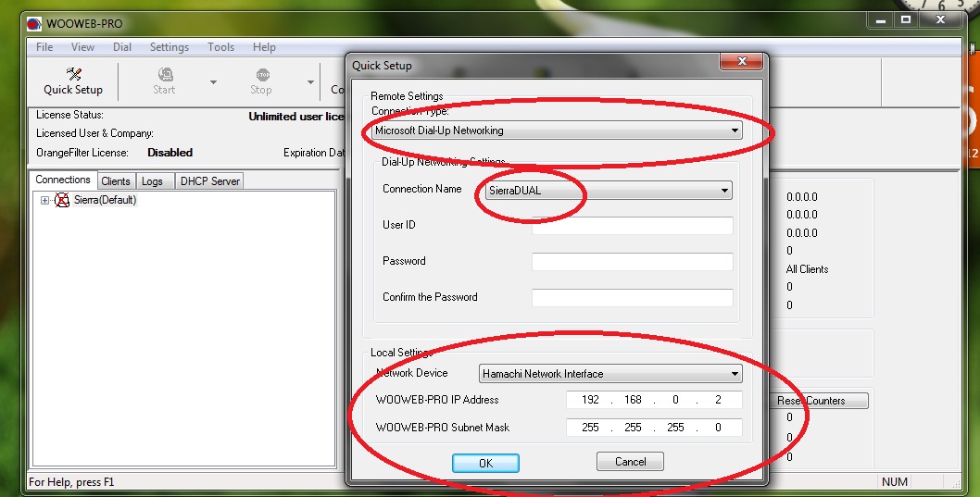Confirm the dialog with OK
980x497 pixels.
[x=485, y=463]
